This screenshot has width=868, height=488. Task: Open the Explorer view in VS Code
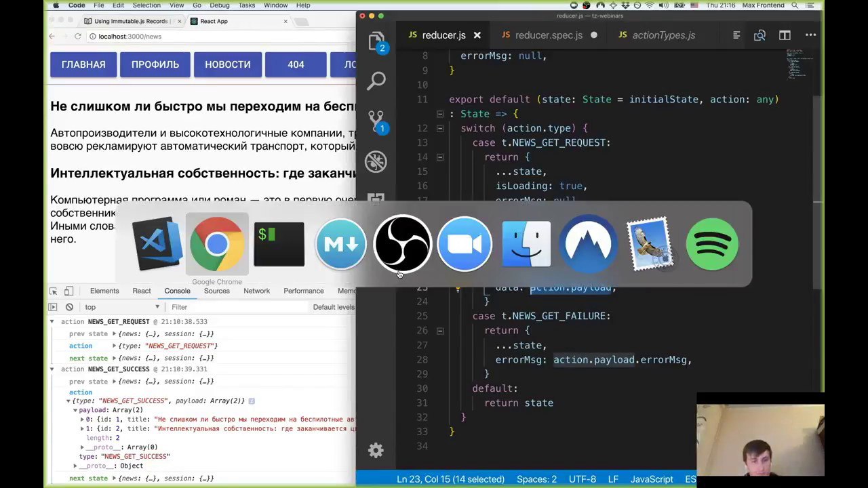377,42
